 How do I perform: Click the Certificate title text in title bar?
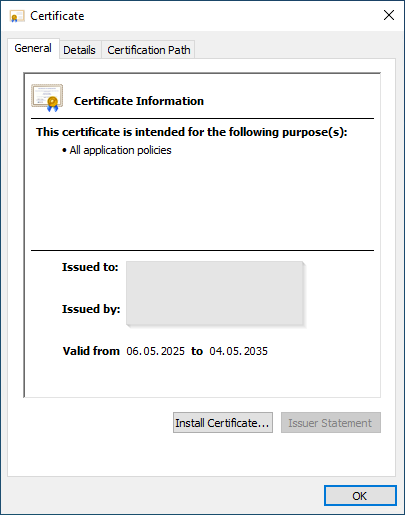pos(57,16)
